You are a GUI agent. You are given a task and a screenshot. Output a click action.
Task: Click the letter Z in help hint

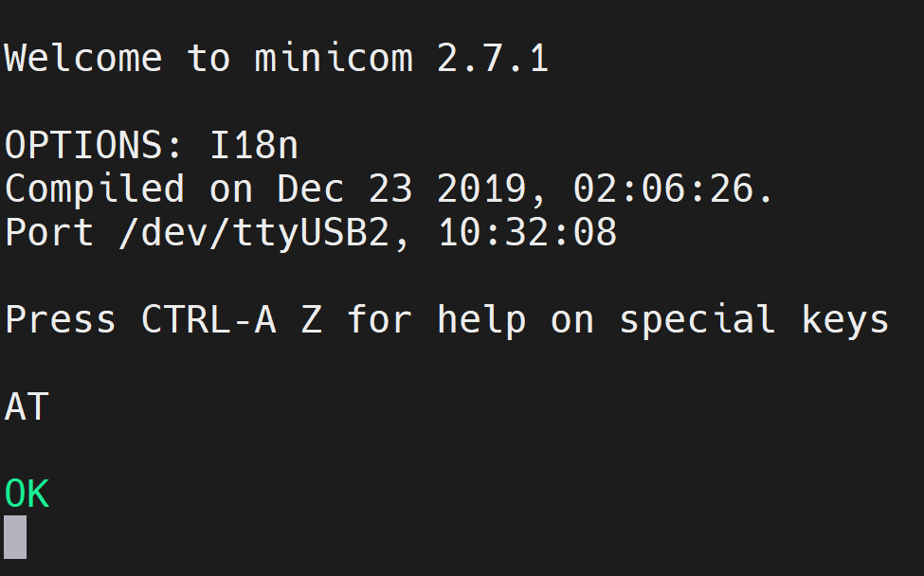tap(312, 319)
